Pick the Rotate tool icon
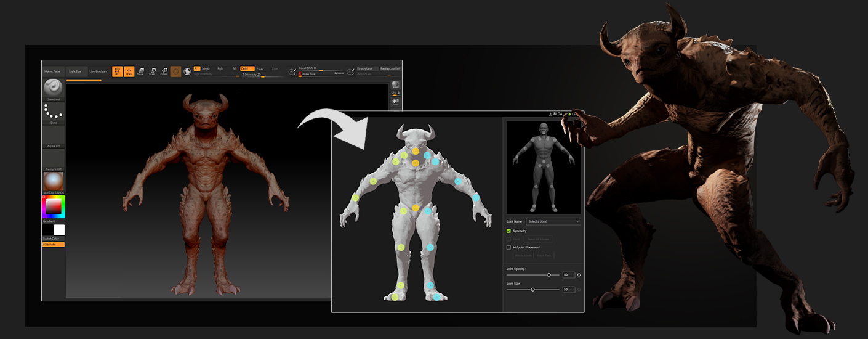The image size is (868, 339). [x=164, y=71]
